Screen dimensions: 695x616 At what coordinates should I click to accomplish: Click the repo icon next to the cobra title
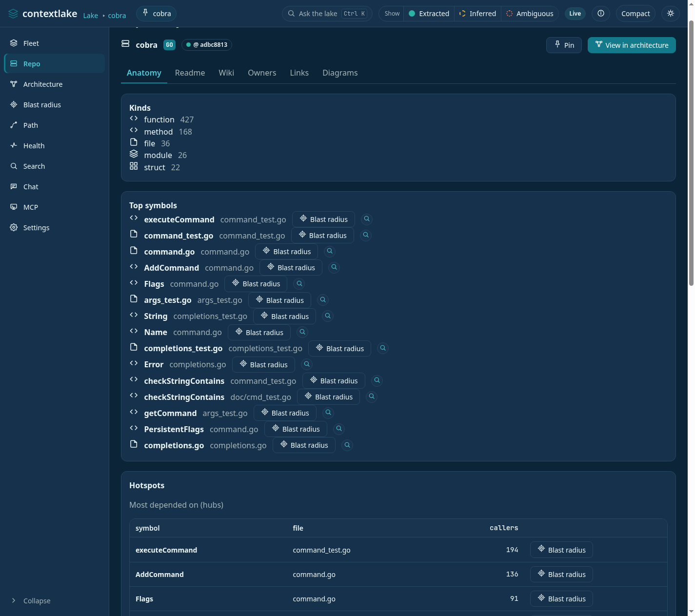point(125,44)
